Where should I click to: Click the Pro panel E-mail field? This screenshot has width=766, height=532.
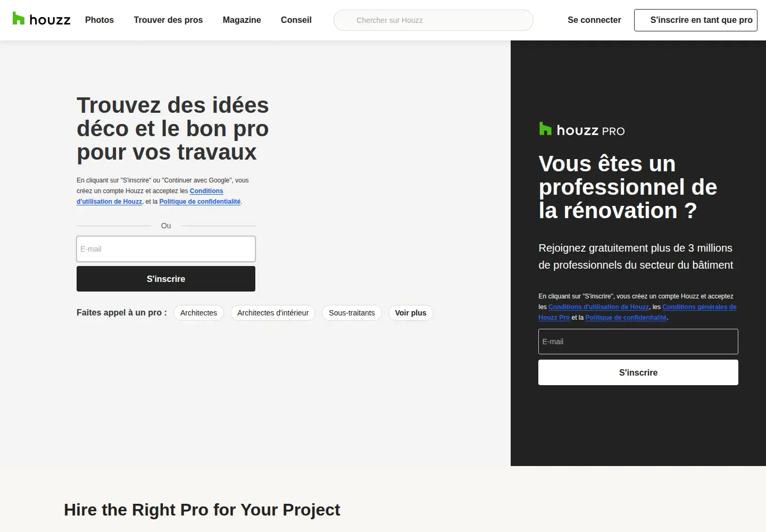[x=638, y=342]
